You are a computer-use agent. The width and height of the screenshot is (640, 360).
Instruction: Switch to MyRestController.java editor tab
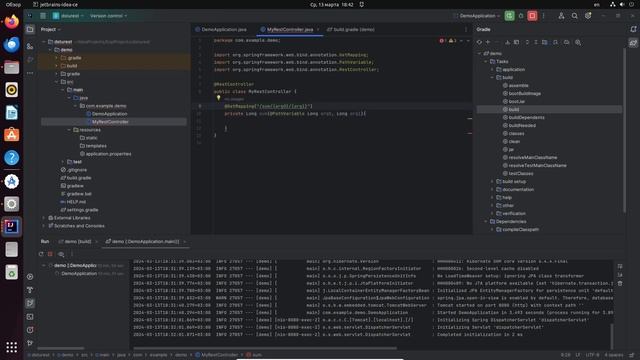(x=290, y=29)
